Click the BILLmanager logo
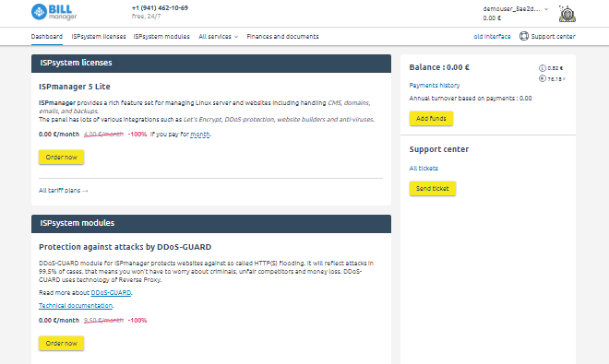This screenshot has height=364, width=609. [x=54, y=12]
